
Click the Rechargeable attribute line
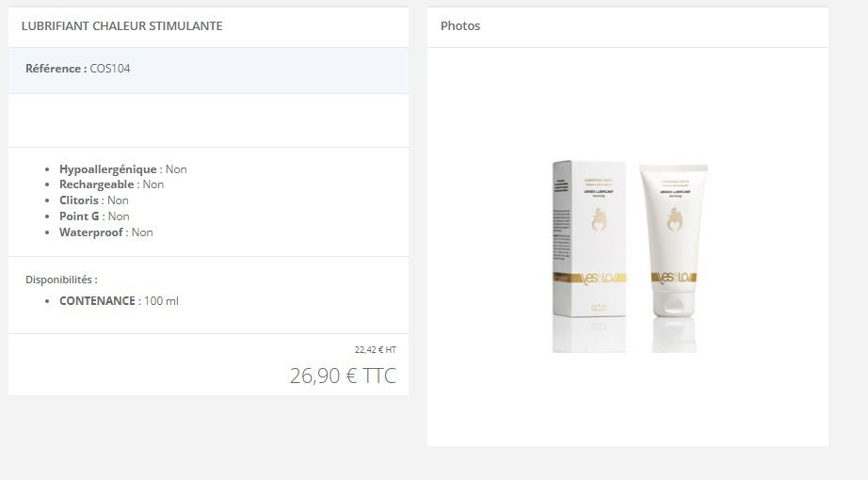click(x=111, y=184)
